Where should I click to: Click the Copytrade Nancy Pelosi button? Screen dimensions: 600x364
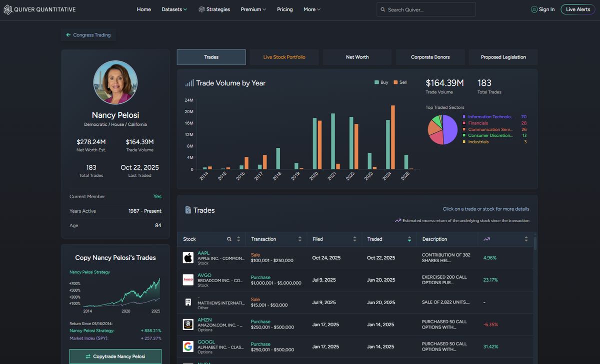pyautogui.click(x=115, y=357)
